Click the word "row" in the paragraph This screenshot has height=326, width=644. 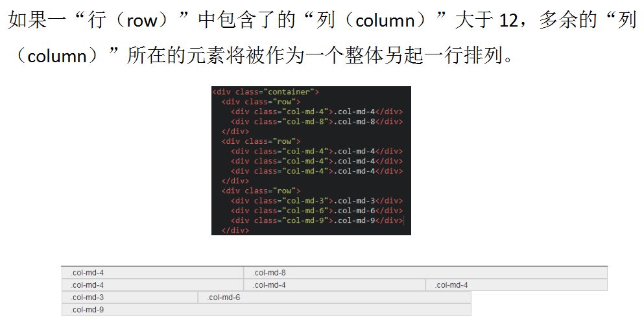(x=142, y=21)
